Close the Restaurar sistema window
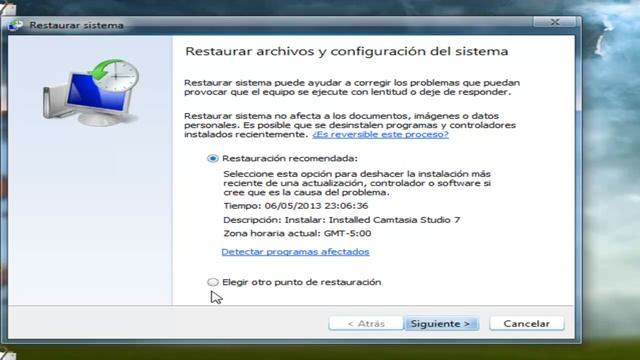Image resolution: width=640 pixels, height=360 pixels. click(555, 22)
